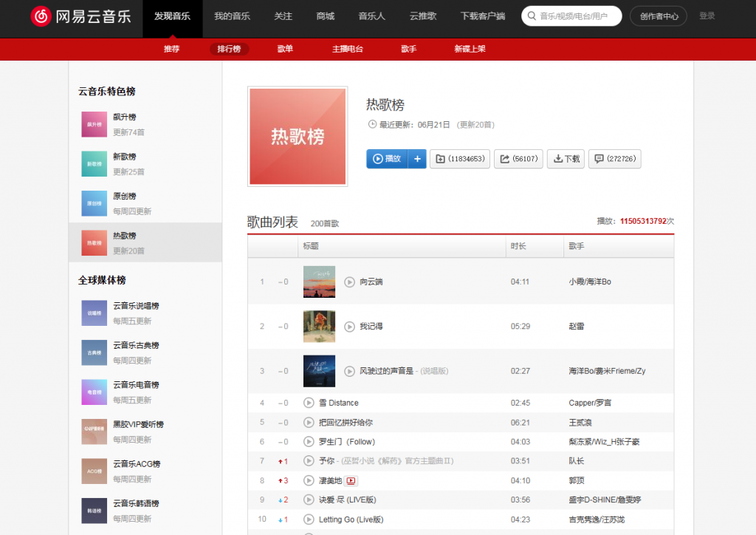Image resolution: width=756 pixels, height=535 pixels.
Task: Select the 推荐 sub-navigation item
Action: (x=171, y=49)
